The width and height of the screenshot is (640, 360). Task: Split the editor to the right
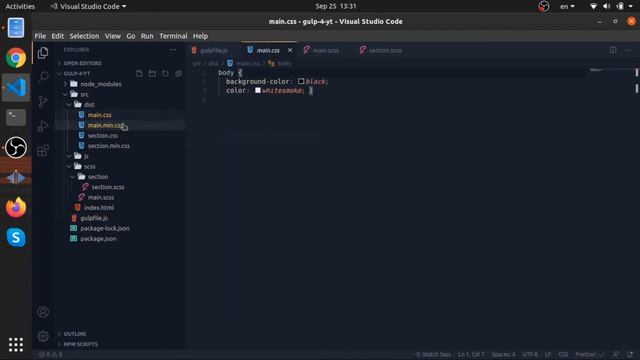(613, 50)
